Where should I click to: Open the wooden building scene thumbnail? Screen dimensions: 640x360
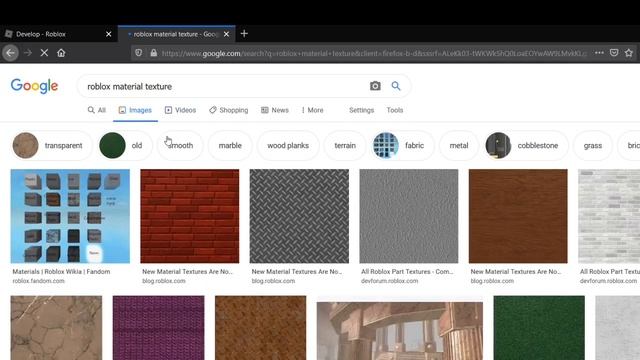(400, 331)
